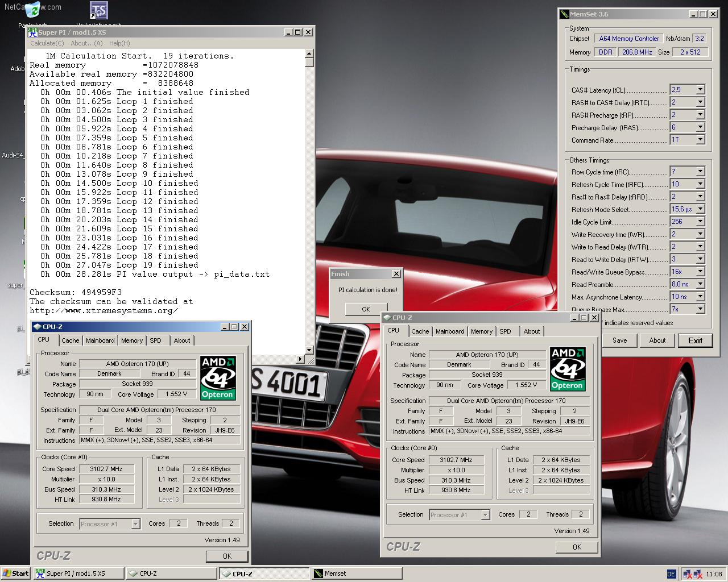This screenshot has height=582, width=728.
Task: Click the xtremesystems.org URL text
Action: pos(104,310)
